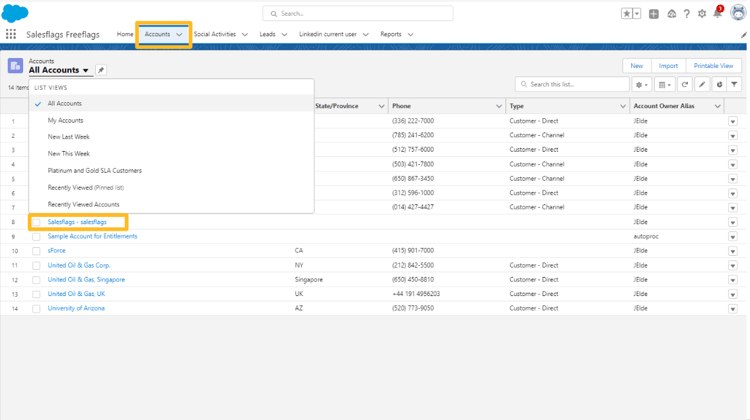Tick the sForce row checkbox

pos(36,251)
